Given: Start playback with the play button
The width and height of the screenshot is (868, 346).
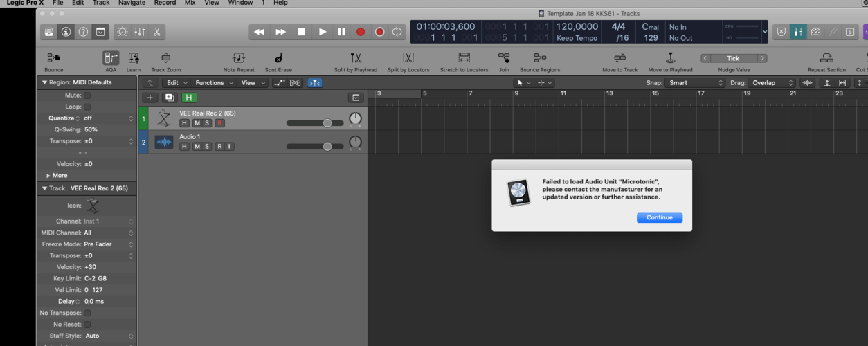Looking at the screenshot, I should coord(323,32).
